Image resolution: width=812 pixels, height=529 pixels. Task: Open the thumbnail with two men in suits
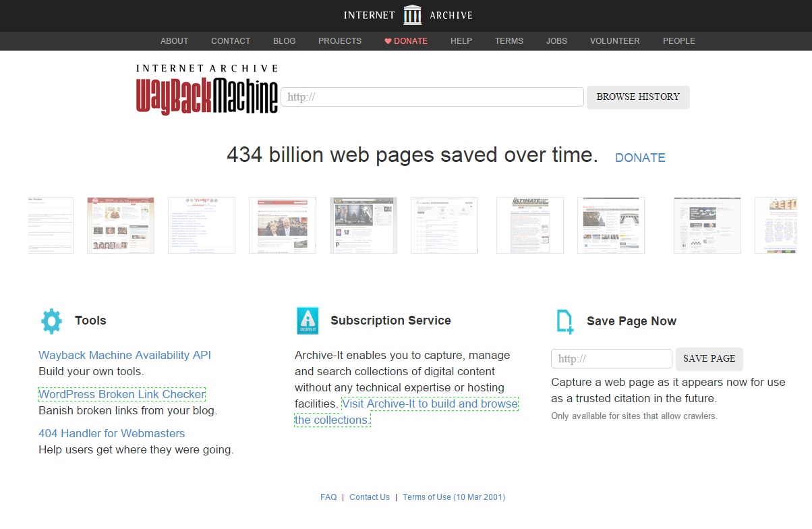(x=283, y=225)
